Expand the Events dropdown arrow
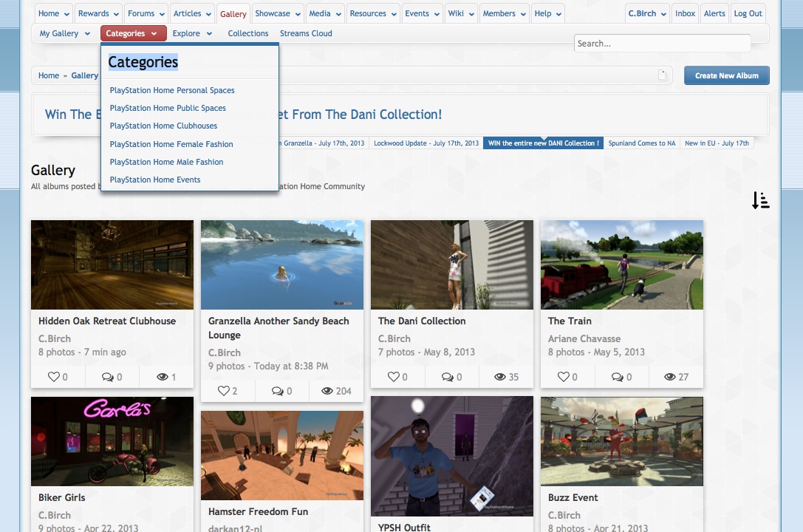Viewport: 803px width, 532px height. click(437, 14)
